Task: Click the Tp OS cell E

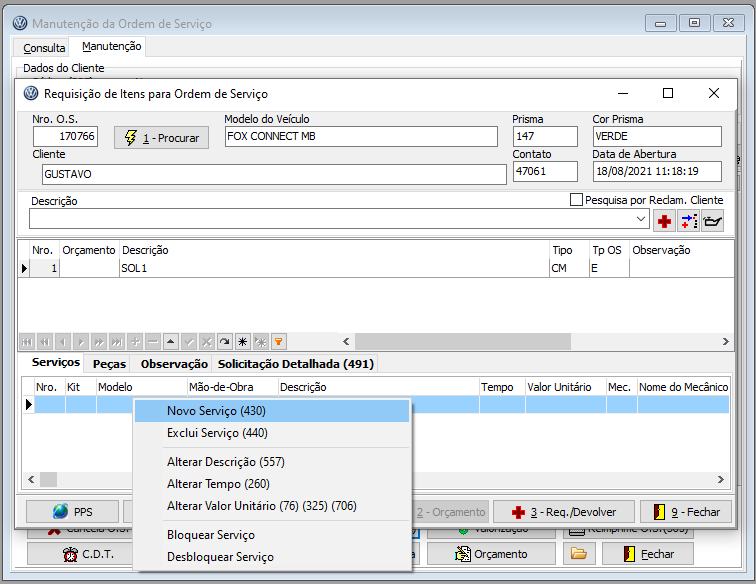Action: (x=609, y=269)
